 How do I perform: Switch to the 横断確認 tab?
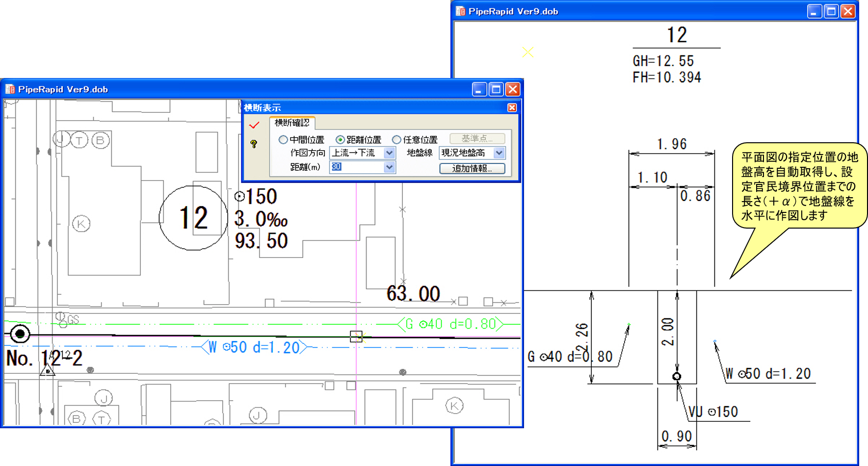click(292, 123)
